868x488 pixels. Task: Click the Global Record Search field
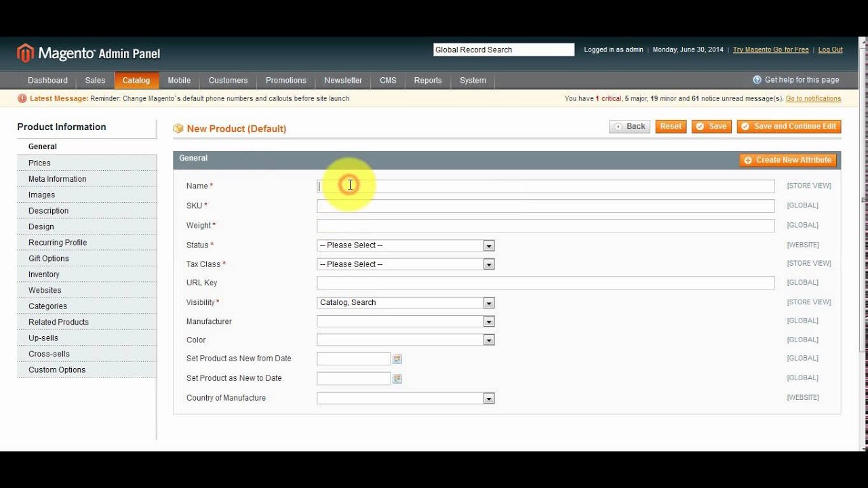(x=504, y=49)
